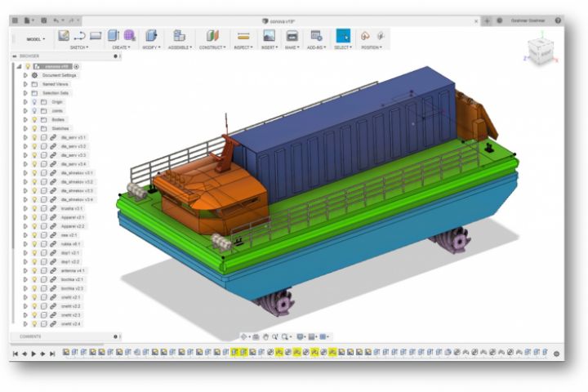The width and height of the screenshot is (588, 392).
Task: Hide antenna v4:1 using its bulb
Action: tap(34, 270)
